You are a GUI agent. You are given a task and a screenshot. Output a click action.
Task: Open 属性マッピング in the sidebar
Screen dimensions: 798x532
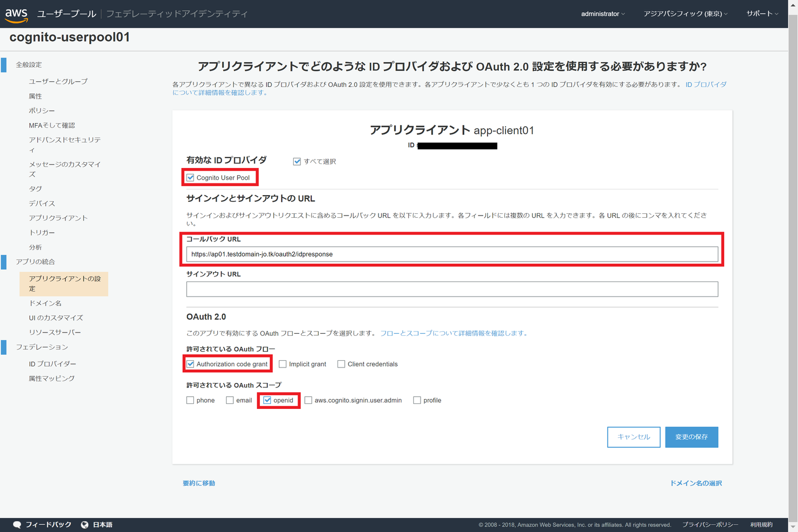click(x=52, y=378)
